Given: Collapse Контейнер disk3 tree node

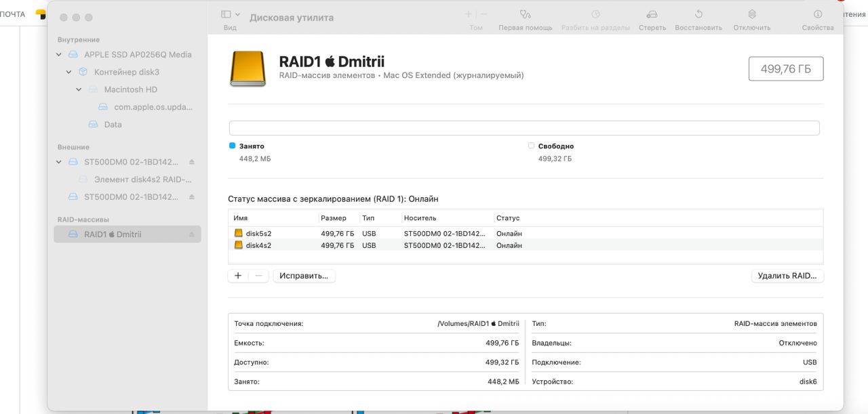Looking at the screenshot, I should click(x=69, y=73).
